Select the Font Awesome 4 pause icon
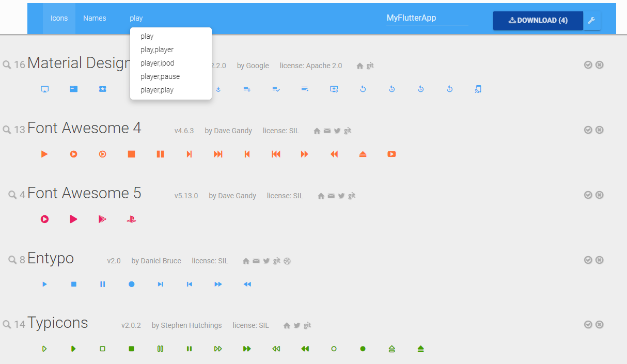Viewport: 627px width, 364px height. 161,154
